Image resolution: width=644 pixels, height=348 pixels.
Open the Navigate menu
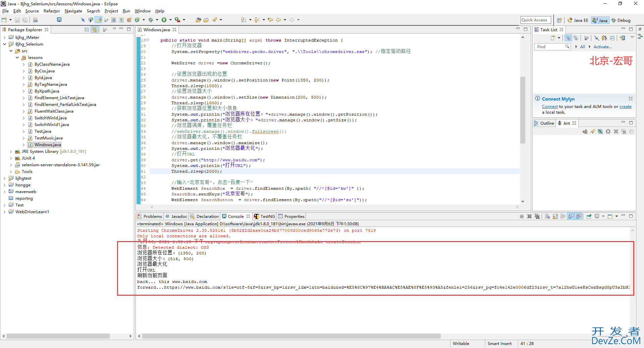click(x=73, y=11)
